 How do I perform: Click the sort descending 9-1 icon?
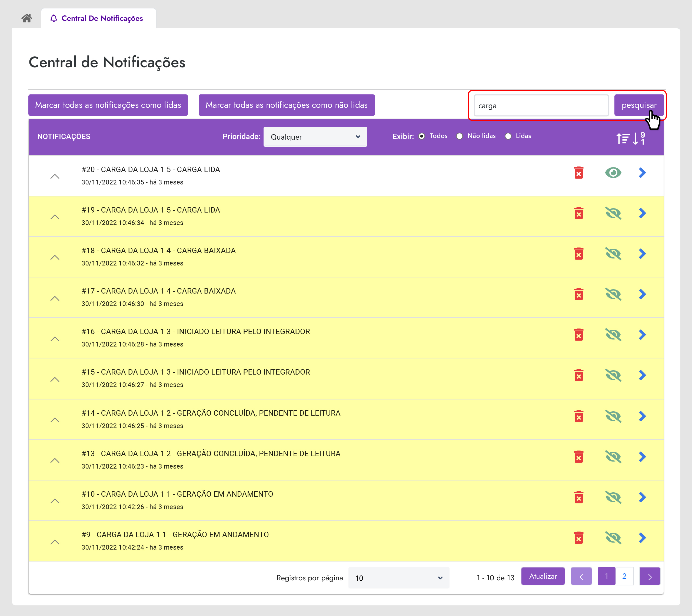[639, 138]
